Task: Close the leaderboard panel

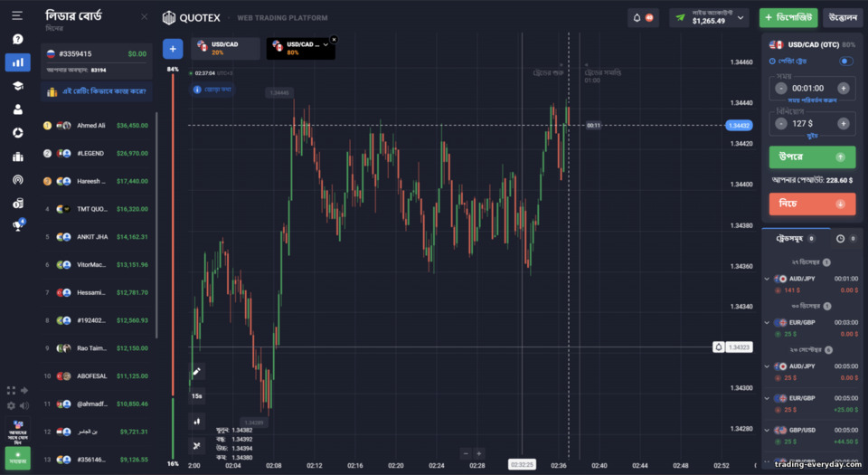Action: coord(144,16)
